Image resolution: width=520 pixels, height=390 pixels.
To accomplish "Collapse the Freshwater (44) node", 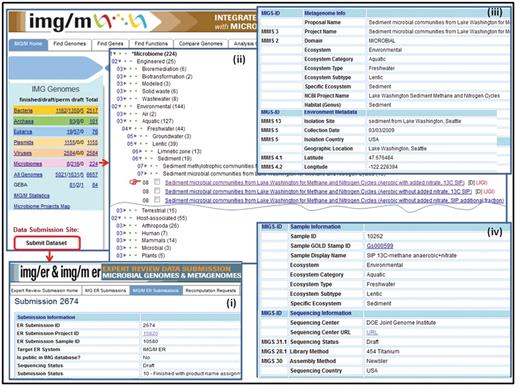I will pyautogui.click(x=130, y=129).
